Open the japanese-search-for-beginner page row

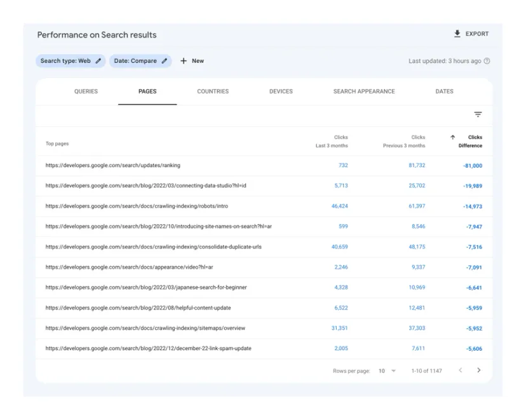[264, 287]
